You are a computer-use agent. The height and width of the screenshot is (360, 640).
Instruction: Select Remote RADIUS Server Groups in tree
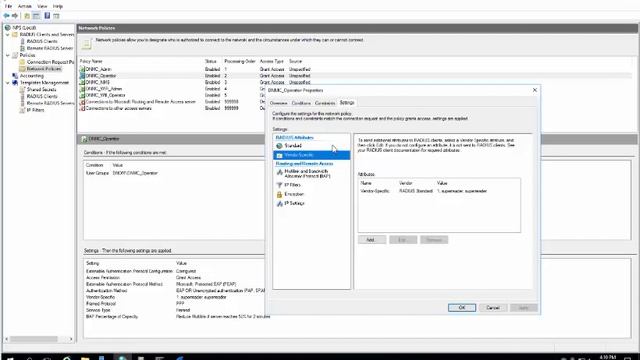49,48
